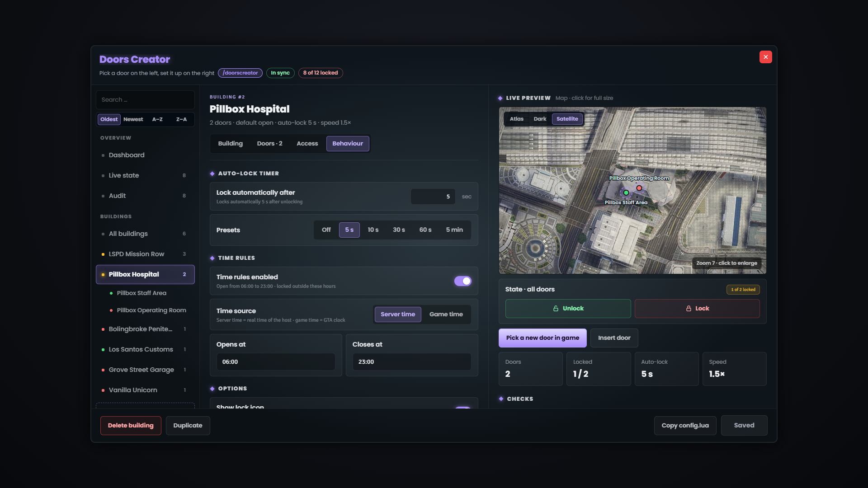Choose the 10 s preset

point(373,230)
